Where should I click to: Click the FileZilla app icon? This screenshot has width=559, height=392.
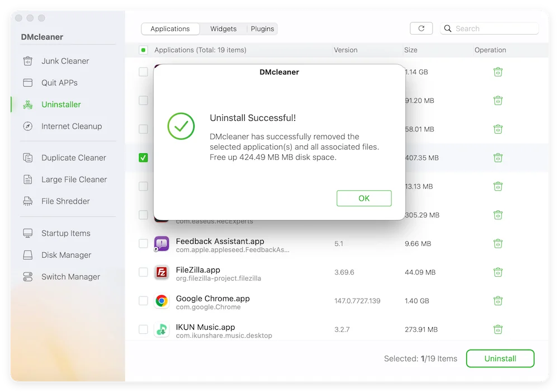click(x=162, y=272)
